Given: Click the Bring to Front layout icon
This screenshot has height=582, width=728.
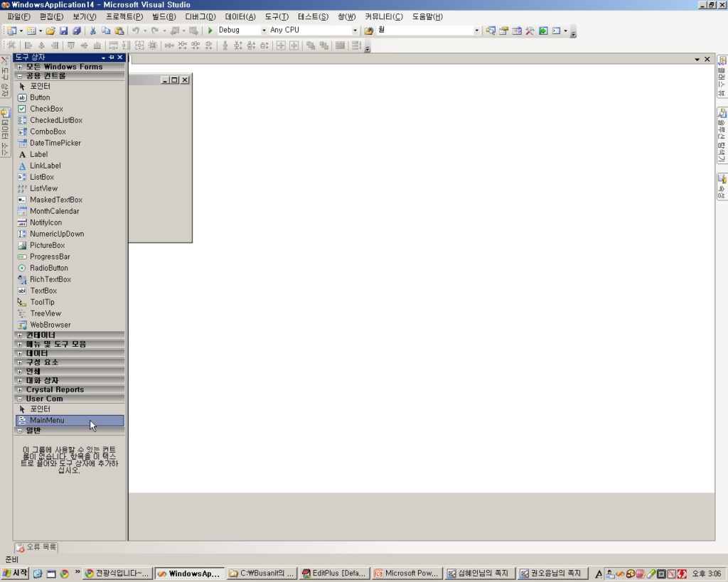Looking at the screenshot, I should coord(311,45).
